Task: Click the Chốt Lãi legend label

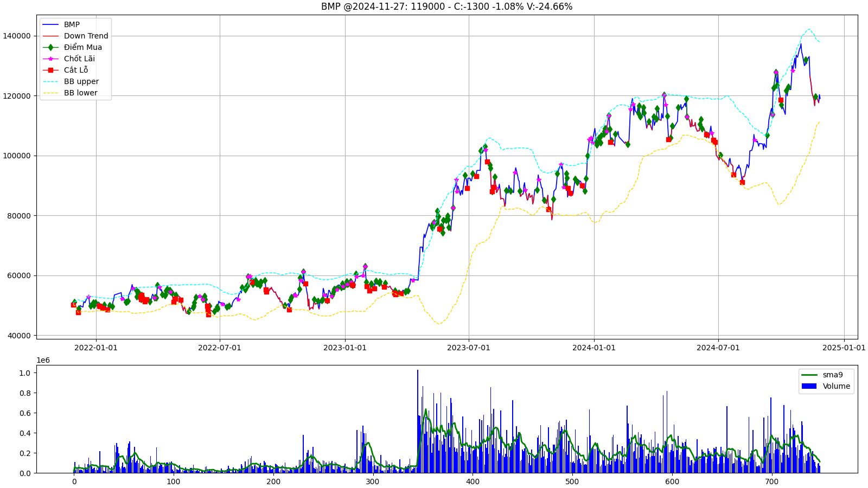Action: tap(79, 59)
